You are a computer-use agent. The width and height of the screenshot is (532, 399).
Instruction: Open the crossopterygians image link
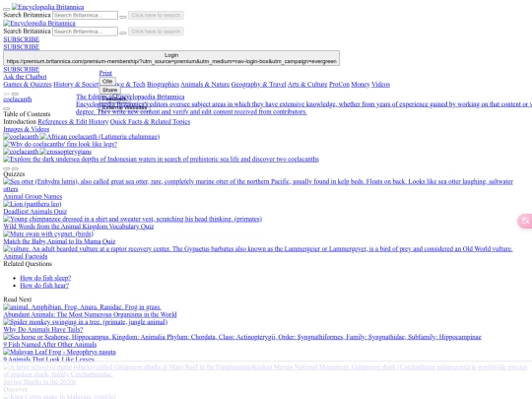[x=65, y=152]
